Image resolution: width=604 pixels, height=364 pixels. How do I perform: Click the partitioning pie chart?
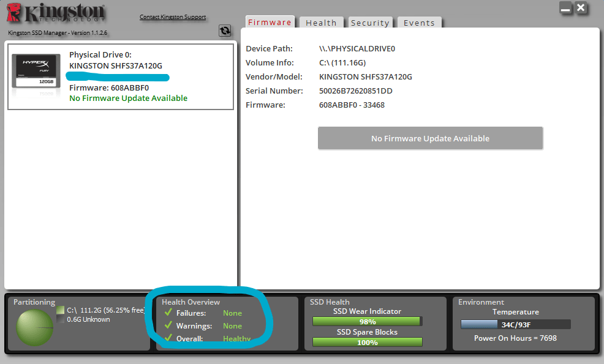pyautogui.click(x=35, y=327)
